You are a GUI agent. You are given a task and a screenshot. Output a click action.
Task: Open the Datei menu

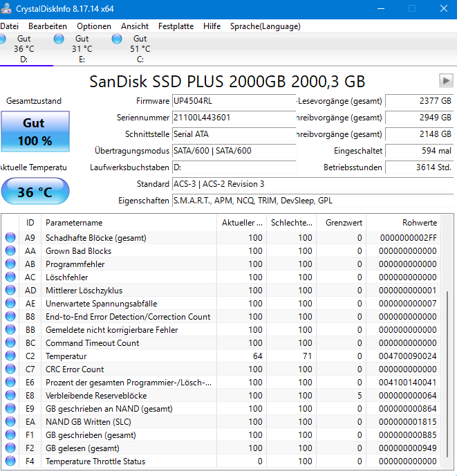tap(9, 26)
